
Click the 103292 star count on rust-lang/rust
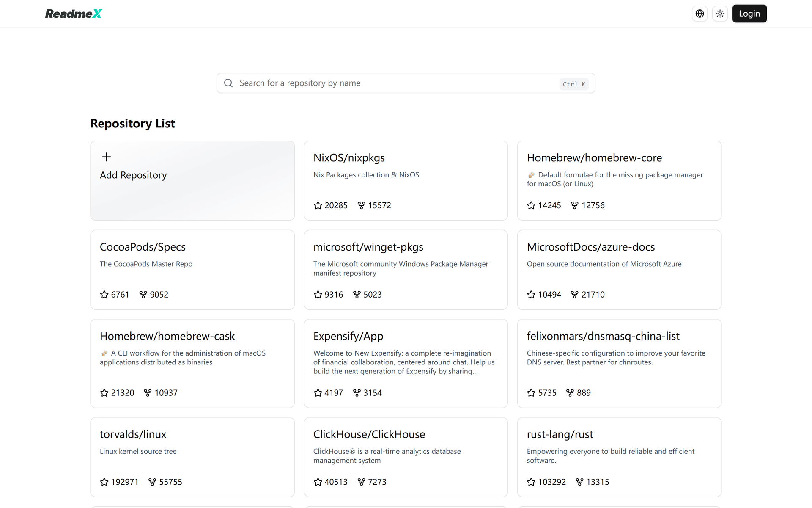[x=552, y=482]
